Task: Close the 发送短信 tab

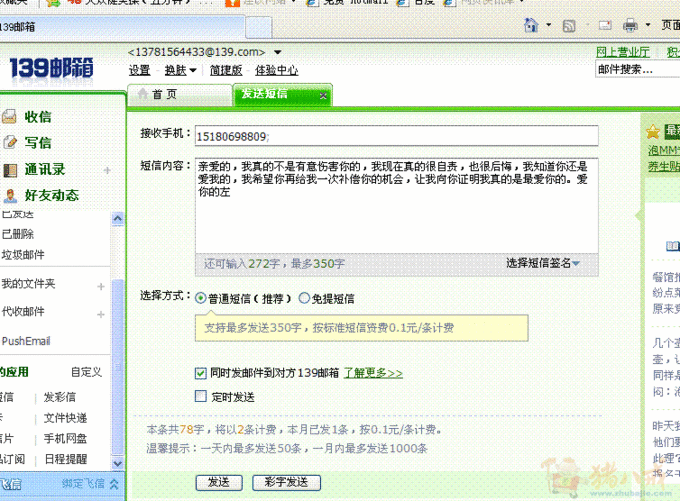Action: (x=323, y=95)
